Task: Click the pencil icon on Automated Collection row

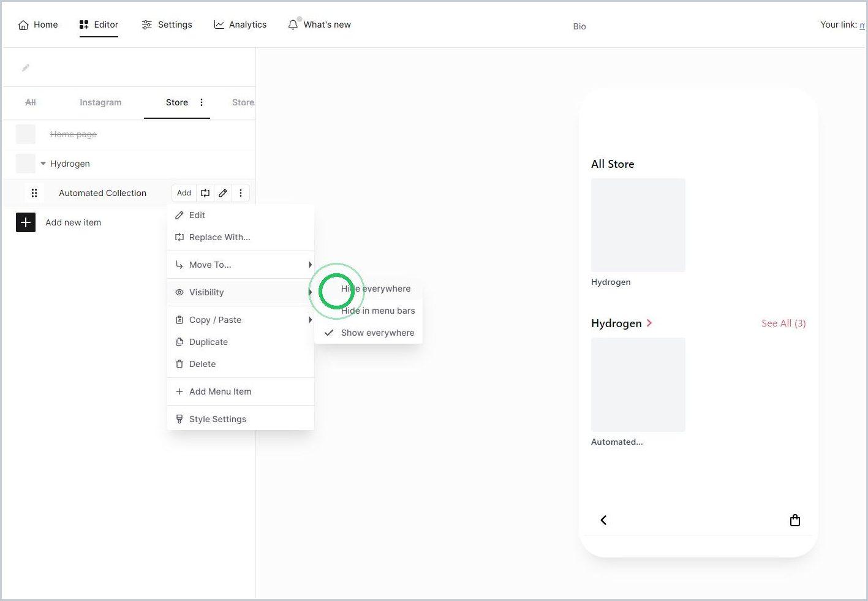Action: (223, 193)
